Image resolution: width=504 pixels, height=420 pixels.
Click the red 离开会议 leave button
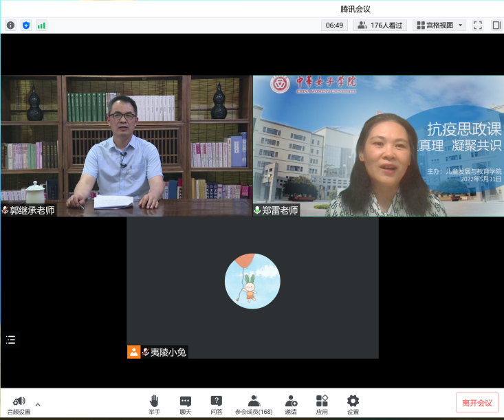coord(476,403)
